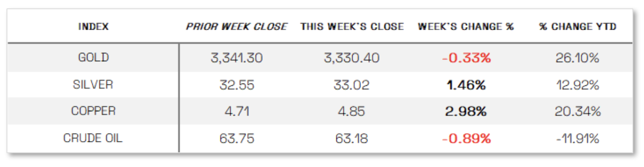
Task: Select the red -0.33% gold change
Action: tap(466, 58)
